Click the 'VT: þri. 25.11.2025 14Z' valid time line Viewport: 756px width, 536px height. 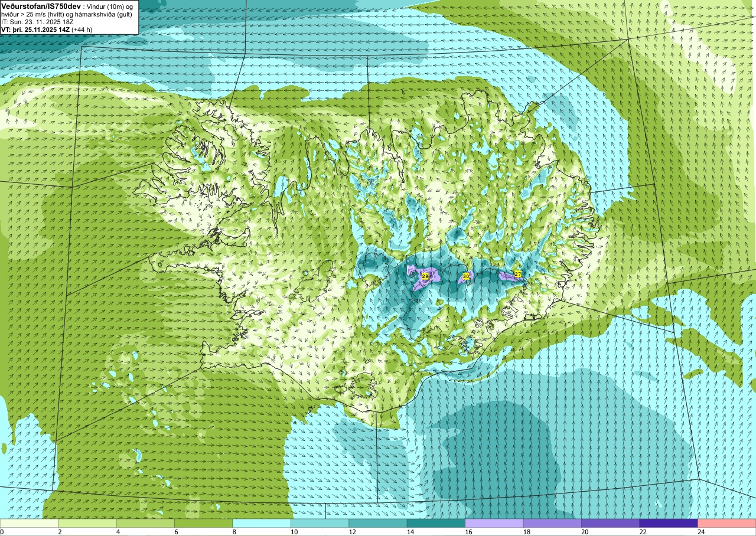tap(35, 29)
